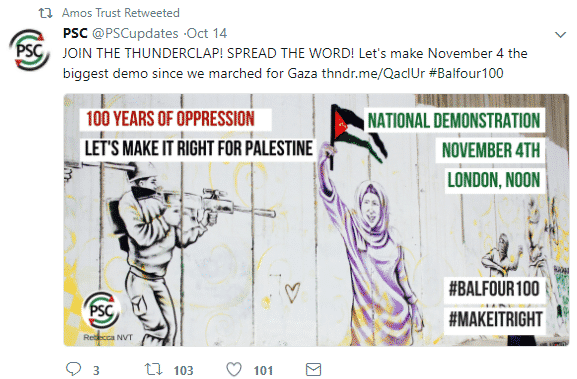Retweet the PSC tweet via arrows icon
Image resolution: width=577 pixels, height=379 pixels.
[x=153, y=369]
